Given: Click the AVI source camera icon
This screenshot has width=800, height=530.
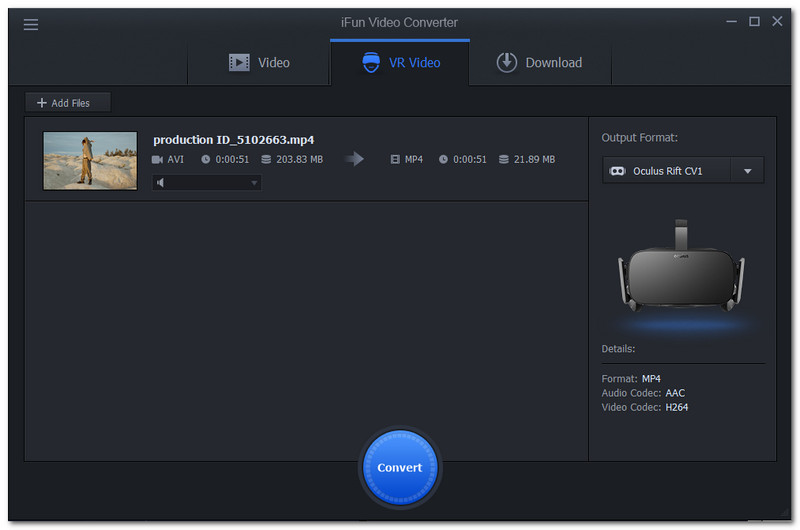Looking at the screenshot, I should click(x=157, y=159).
